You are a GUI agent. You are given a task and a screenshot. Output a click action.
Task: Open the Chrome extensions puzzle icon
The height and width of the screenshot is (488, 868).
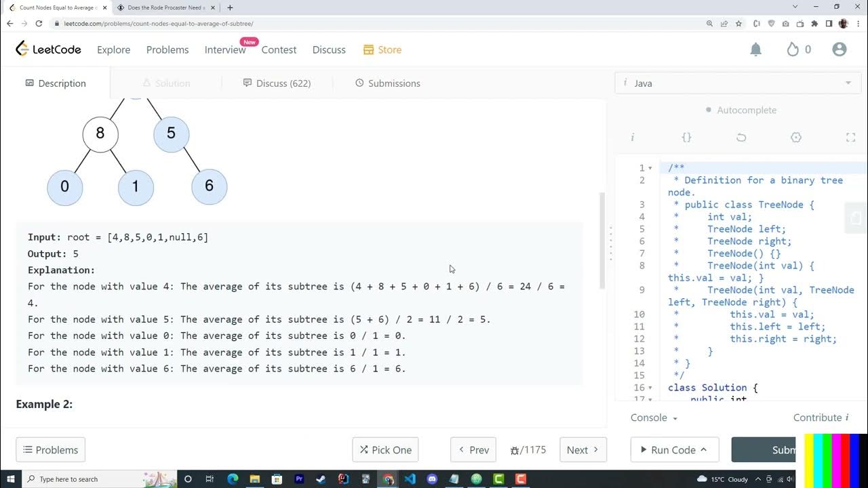[x=814, y=23]
